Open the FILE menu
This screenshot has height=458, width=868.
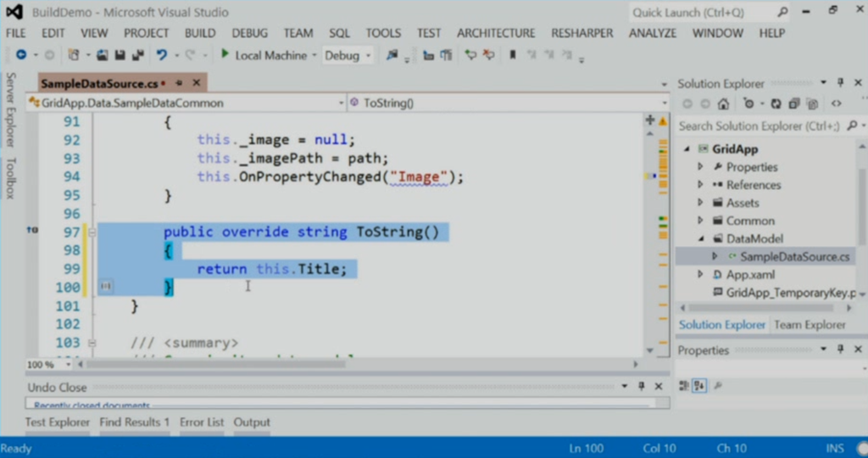click(15, 33)
